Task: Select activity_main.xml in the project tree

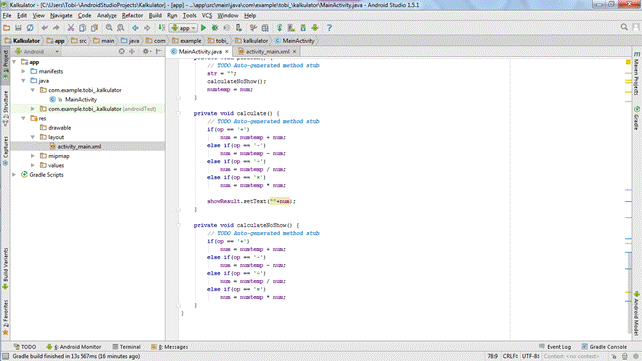Action: click(79, 147)
